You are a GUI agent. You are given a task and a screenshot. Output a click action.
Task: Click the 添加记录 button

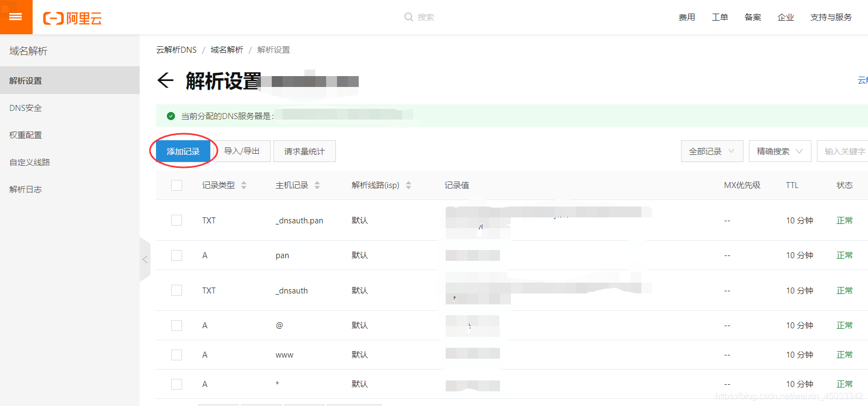tap(183, 151)
